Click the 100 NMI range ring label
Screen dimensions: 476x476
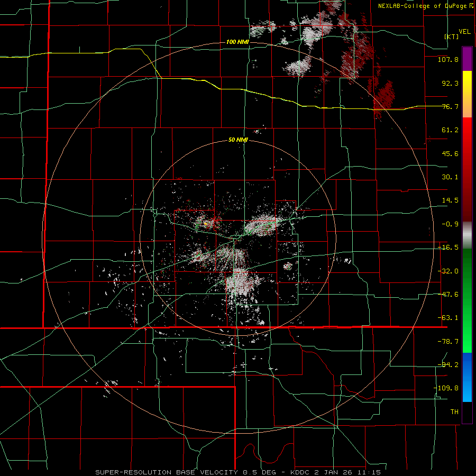[237, 42]
